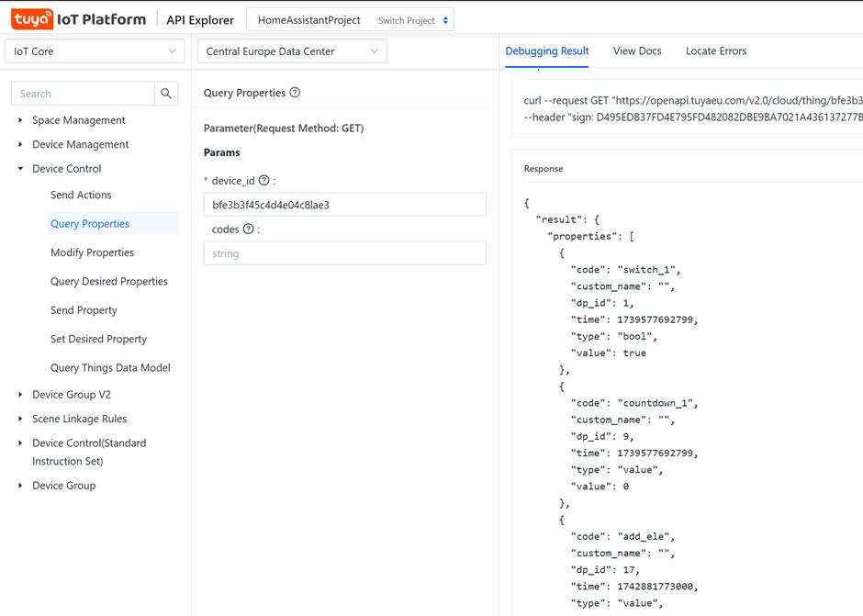The image size is (863, 616).
Task: Expand the Device Group V2 node
Action: [x=20, y=394]
